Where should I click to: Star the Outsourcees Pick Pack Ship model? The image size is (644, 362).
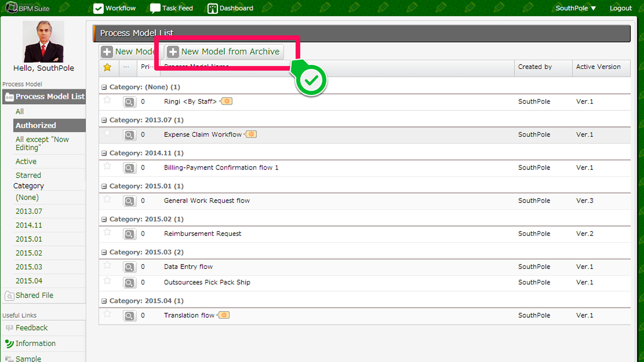click(x=107, y=281)
